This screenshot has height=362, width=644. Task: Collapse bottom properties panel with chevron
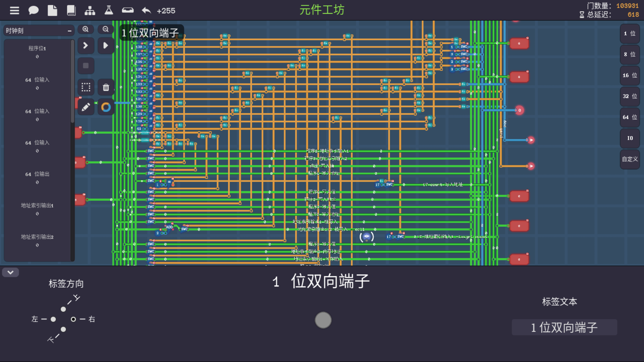(10, 273)
